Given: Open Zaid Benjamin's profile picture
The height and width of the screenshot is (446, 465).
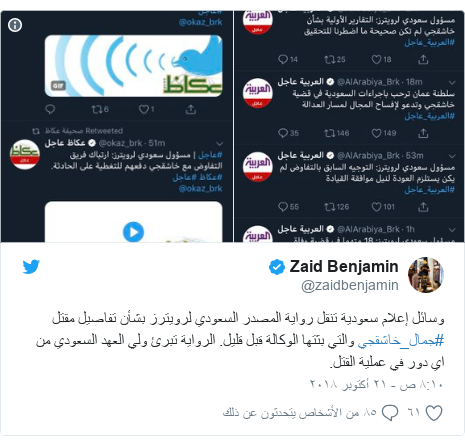Looking at the screenshot, I should (x=426, y=275).
